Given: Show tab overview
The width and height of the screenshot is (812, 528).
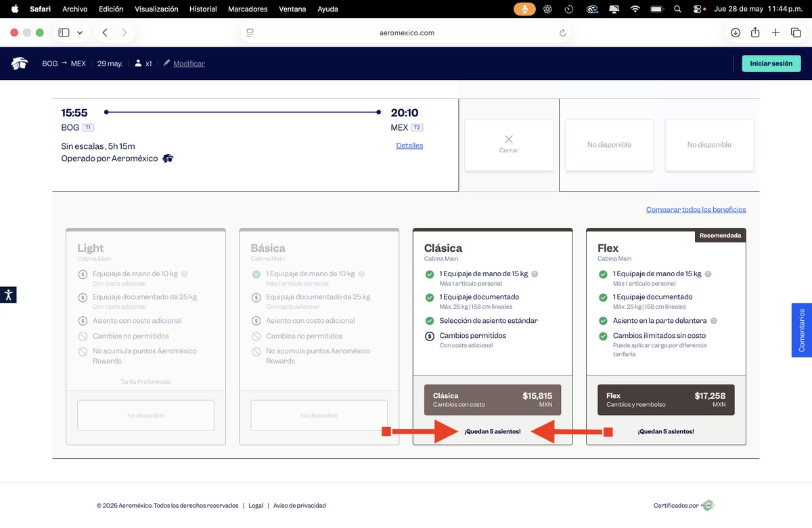Looking at the screenshot, I should click(x=796, y=32).
